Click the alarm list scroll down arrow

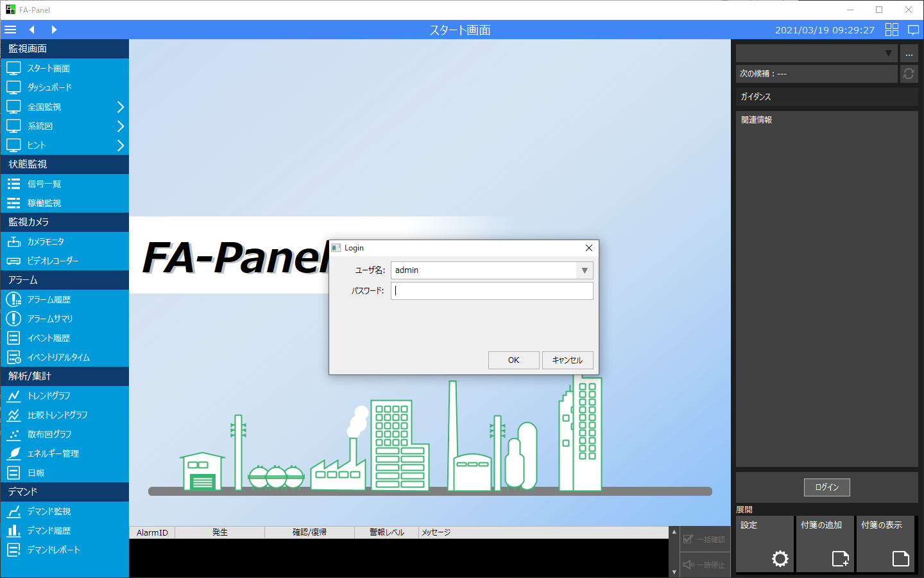(674, 572)
